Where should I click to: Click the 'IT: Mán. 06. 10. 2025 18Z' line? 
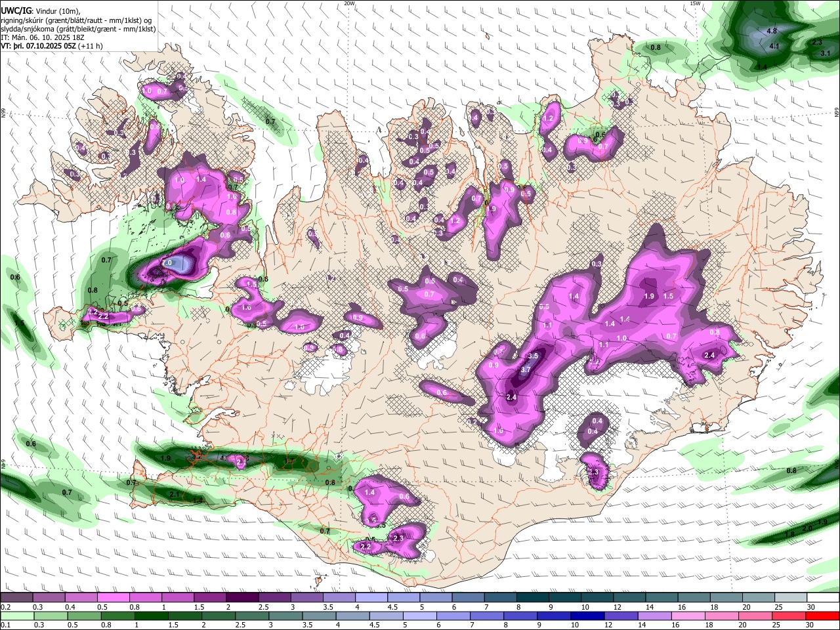(x=43, y=37)
